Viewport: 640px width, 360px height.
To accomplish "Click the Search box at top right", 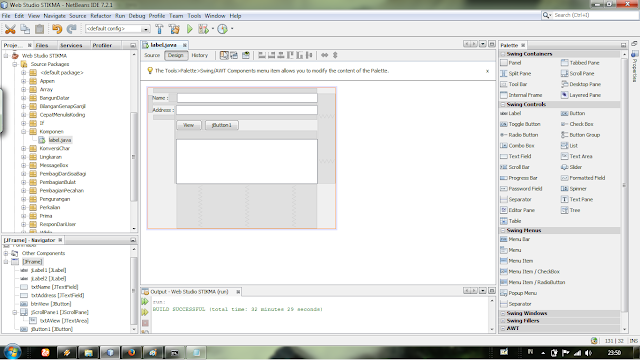I will [594, 15].
